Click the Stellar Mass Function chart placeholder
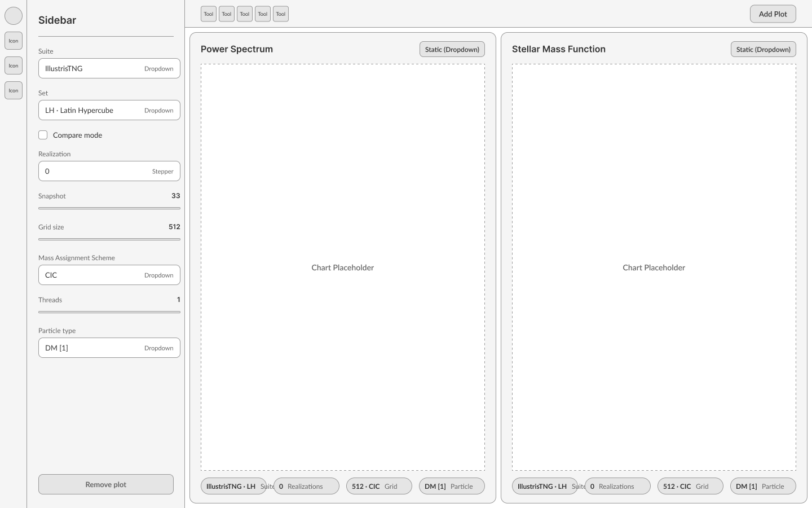812x508 pixels. coord(654,268)
